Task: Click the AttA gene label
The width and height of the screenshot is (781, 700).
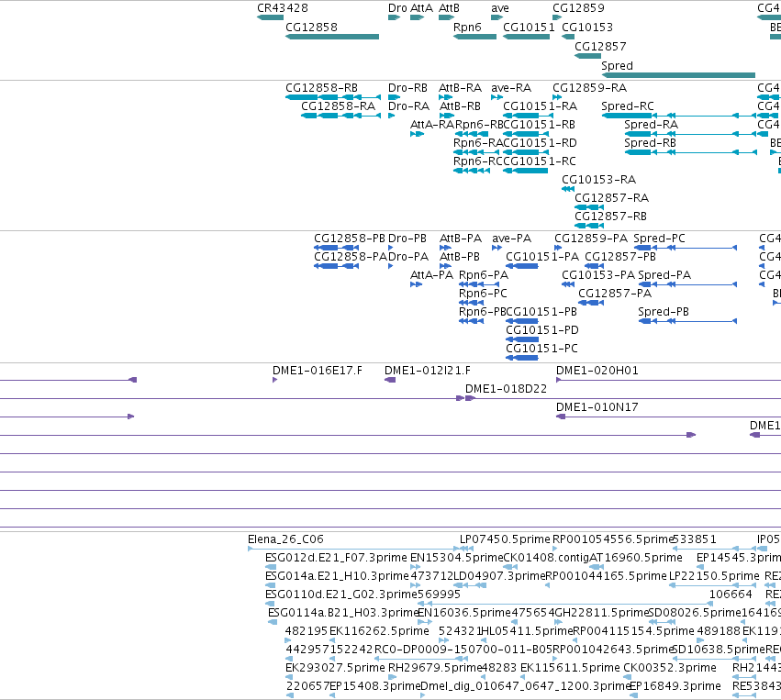Action: tap(421, 8)
